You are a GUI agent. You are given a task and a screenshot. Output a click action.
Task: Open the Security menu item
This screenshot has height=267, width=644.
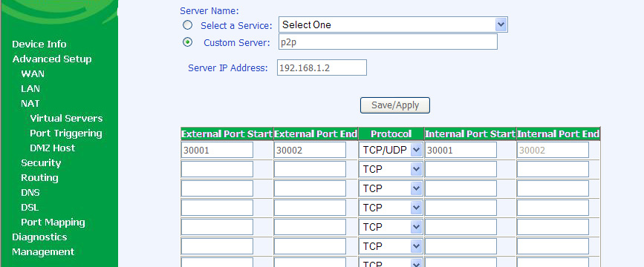click(41, 163)
